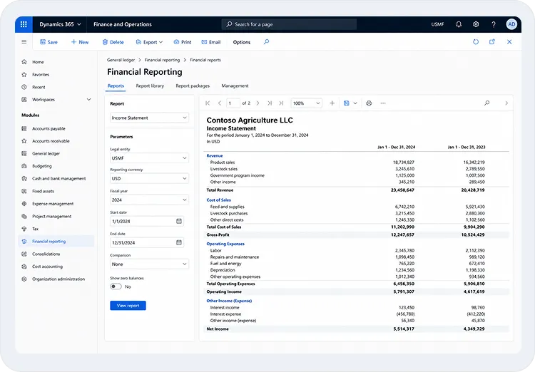Click General ledger breadcrumb link
This screenshot has width=535, height=392.
click(x=121, y=60)
